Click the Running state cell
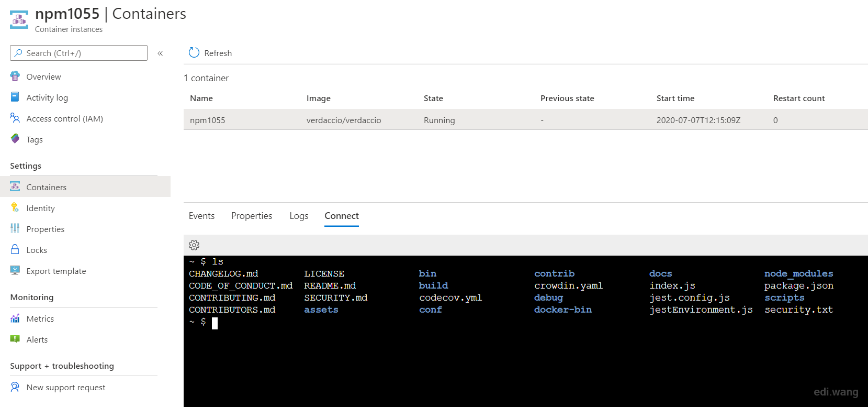 pyautogui.click(x=439, y=120)
